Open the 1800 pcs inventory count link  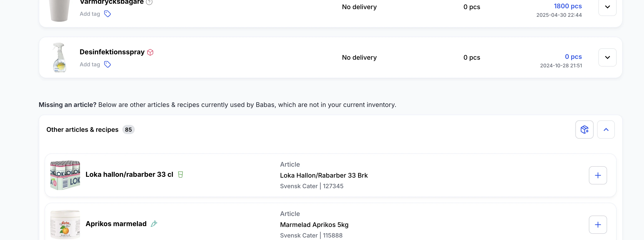[568, 6]
